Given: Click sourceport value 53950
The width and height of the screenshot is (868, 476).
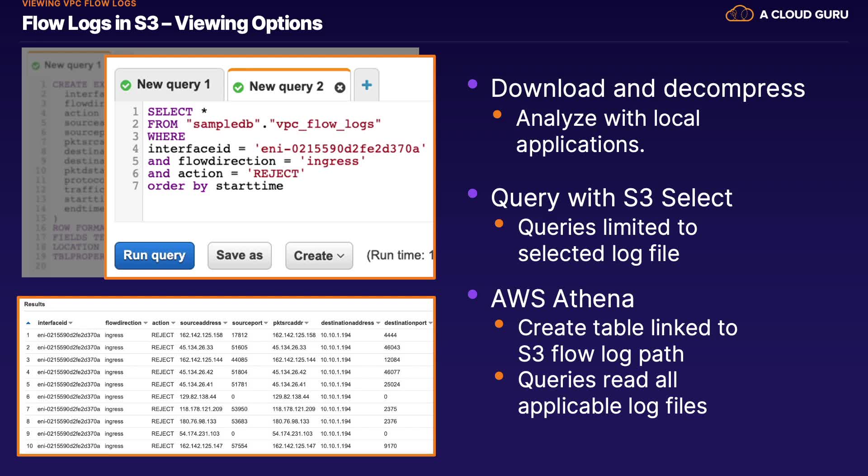Looking at the screenshot, I should (x=240, y=409).
